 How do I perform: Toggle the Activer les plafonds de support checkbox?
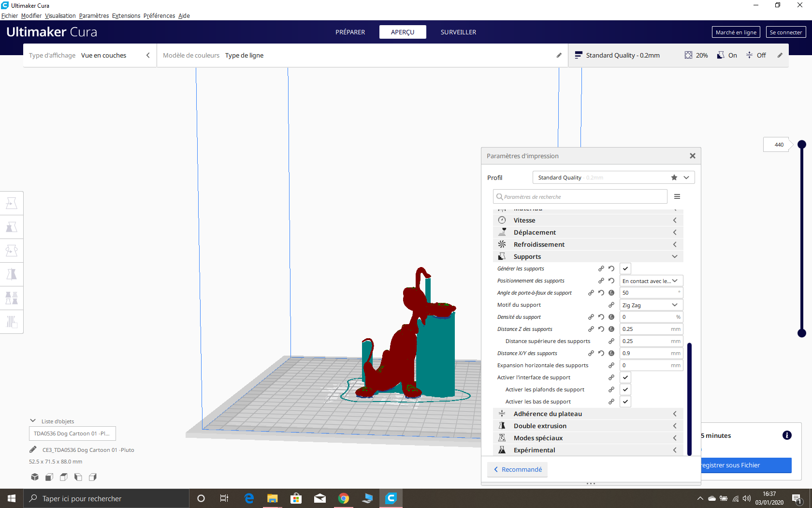tap(625, 389)
